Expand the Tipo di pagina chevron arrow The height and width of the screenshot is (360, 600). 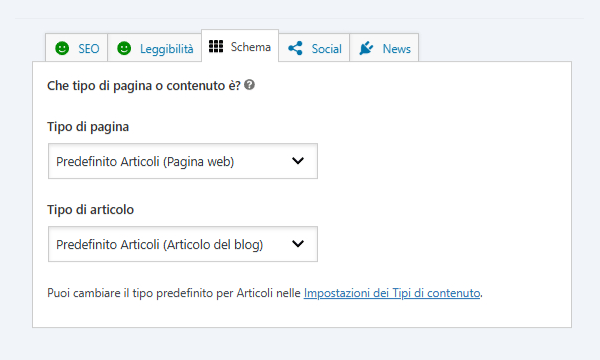click(298, 161)
